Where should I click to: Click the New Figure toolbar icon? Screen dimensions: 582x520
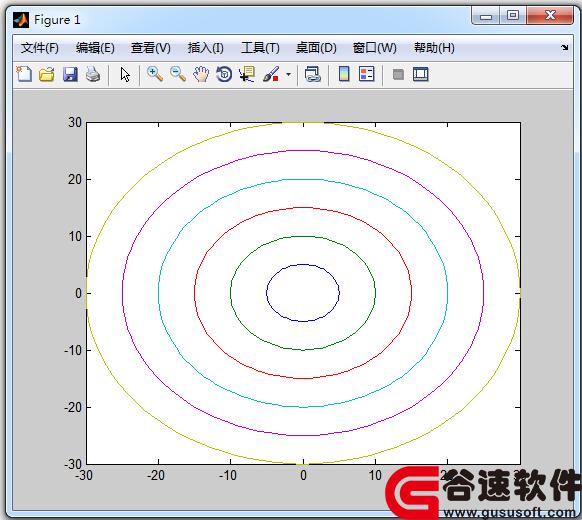coord(24,74)
